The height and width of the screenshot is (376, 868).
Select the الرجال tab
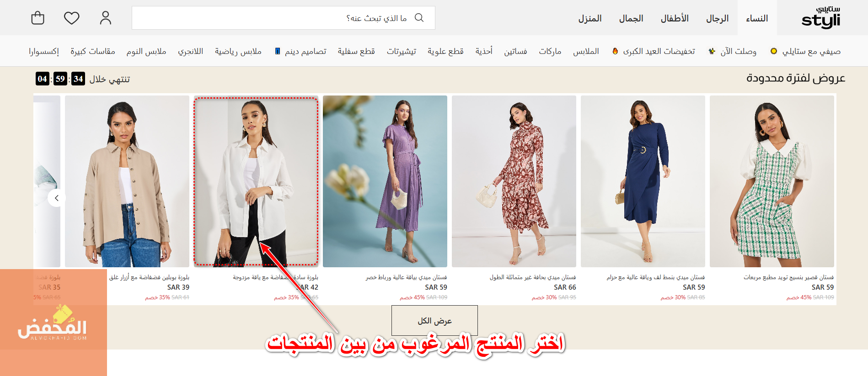tap(717, 18)
